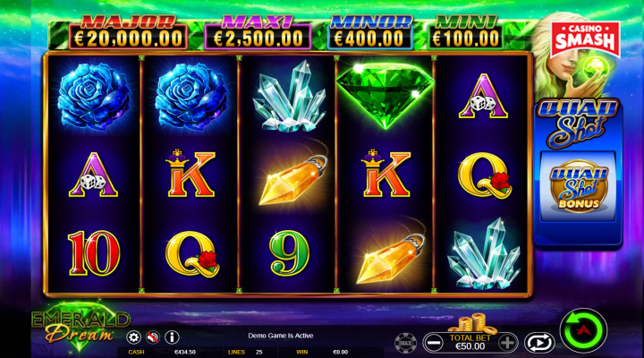Click the Total Bet €50.00 field

(x=470, y=343)
